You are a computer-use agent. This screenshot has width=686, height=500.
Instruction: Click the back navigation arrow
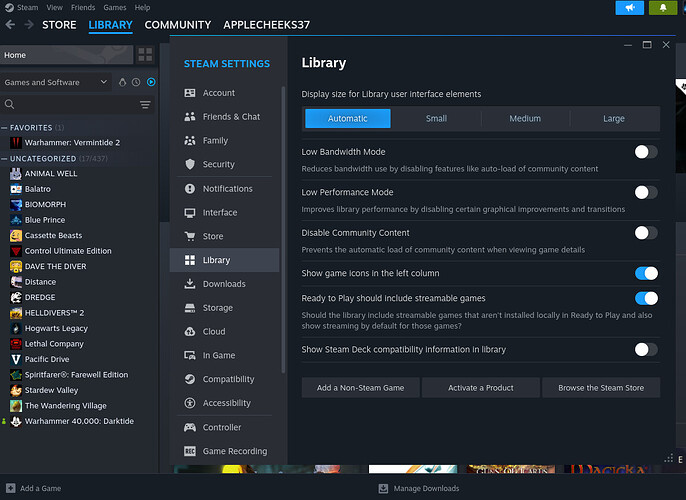[x=9, y=25]
